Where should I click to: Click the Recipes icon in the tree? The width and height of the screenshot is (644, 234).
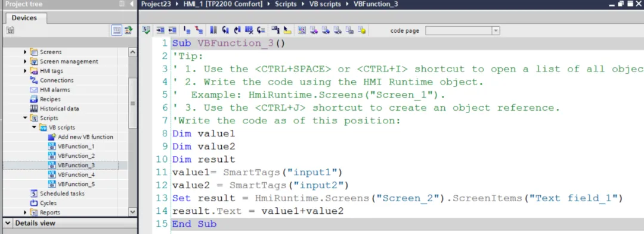(x=33, y=99)
